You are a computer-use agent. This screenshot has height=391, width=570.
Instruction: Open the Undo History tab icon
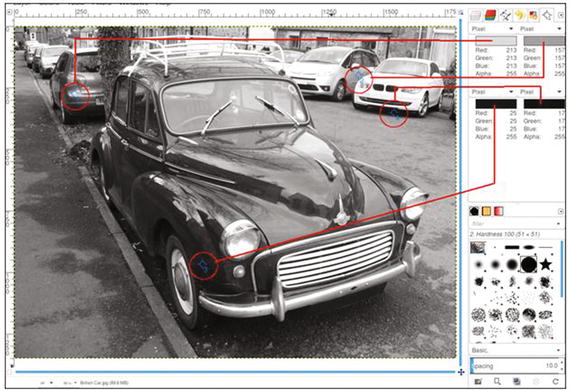[519, 15]
